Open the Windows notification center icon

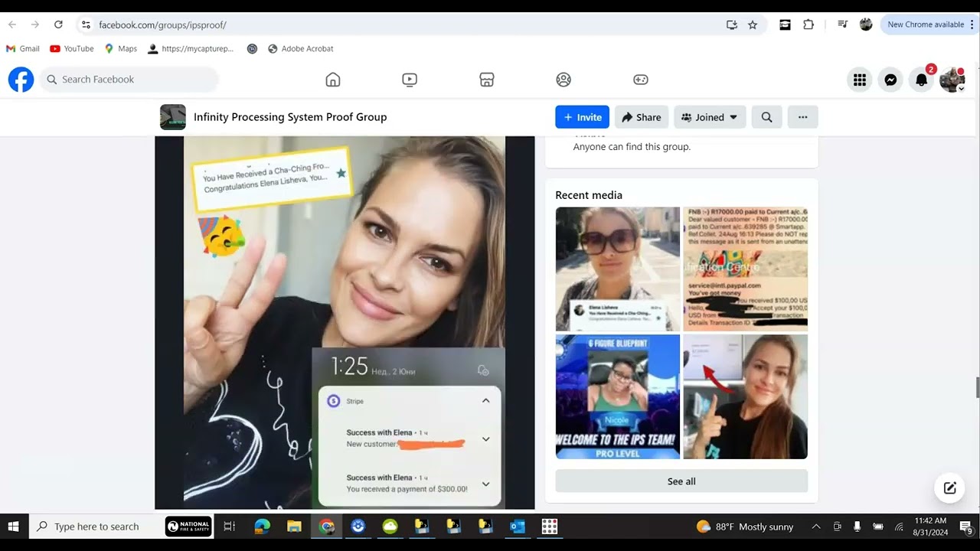coord(966,527)
